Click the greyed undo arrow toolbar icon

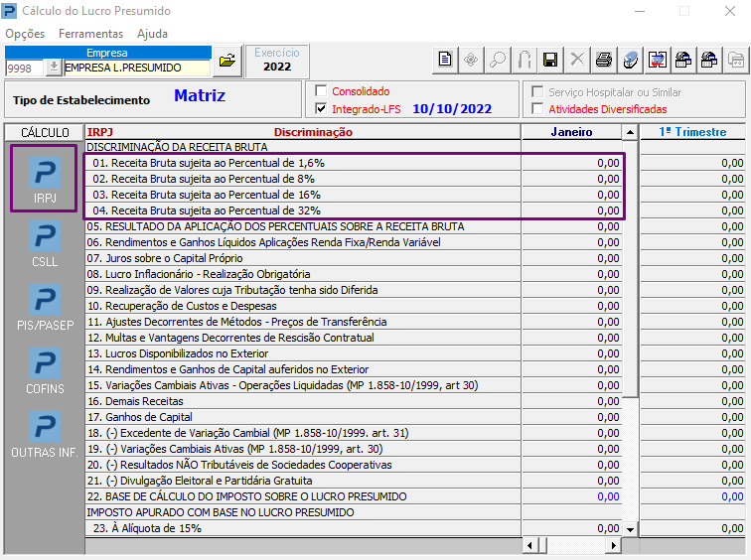coord(524,60)
